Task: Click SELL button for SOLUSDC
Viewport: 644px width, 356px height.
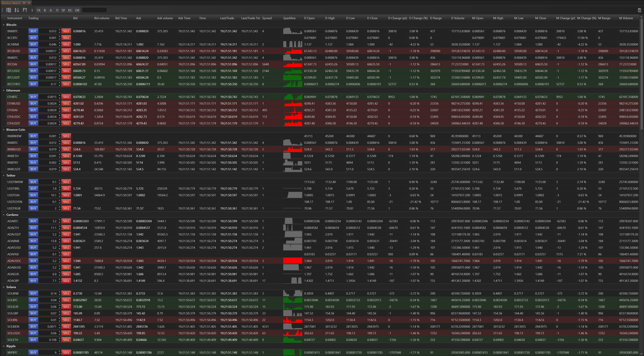Action: point(66,333)
